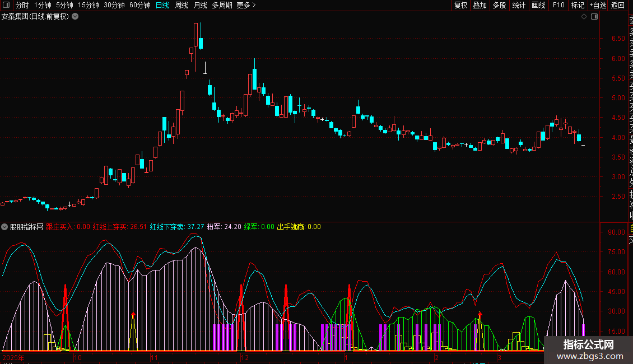The image size is (633, 364).
Task: Add stock via +自选
Action: [598, 5]
